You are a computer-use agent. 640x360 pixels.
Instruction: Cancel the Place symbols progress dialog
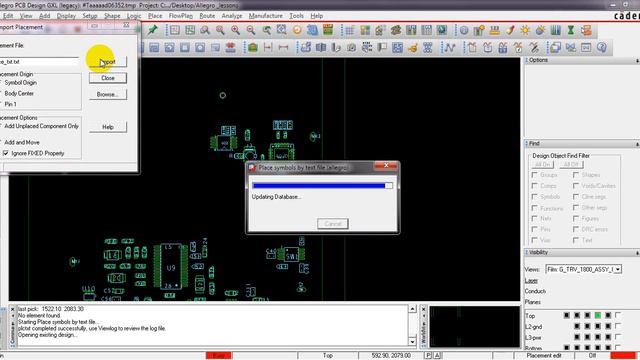click(333, 224)
